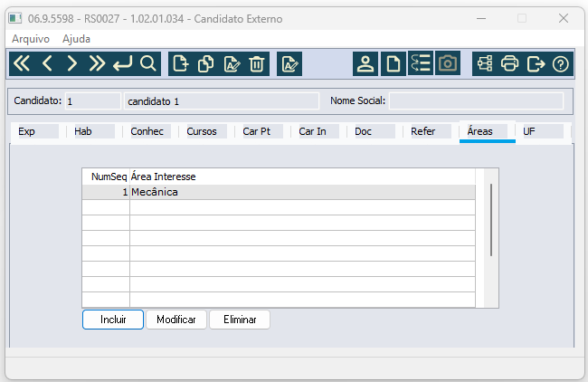Screen dimensions: 588x382
Task: Click the camera photo icon
Action: tap(448, 63)
